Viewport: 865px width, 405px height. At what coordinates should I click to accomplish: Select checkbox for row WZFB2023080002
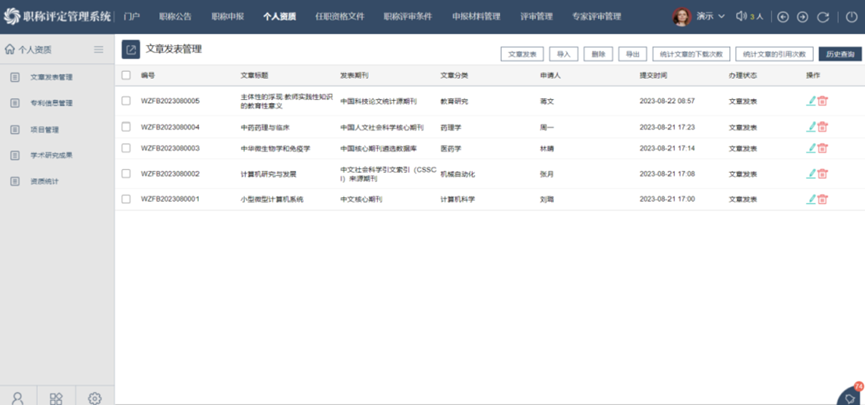coord(126,173)
